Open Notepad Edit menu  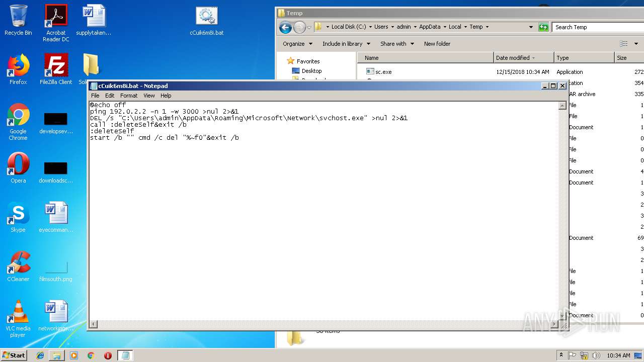[110, 96]
